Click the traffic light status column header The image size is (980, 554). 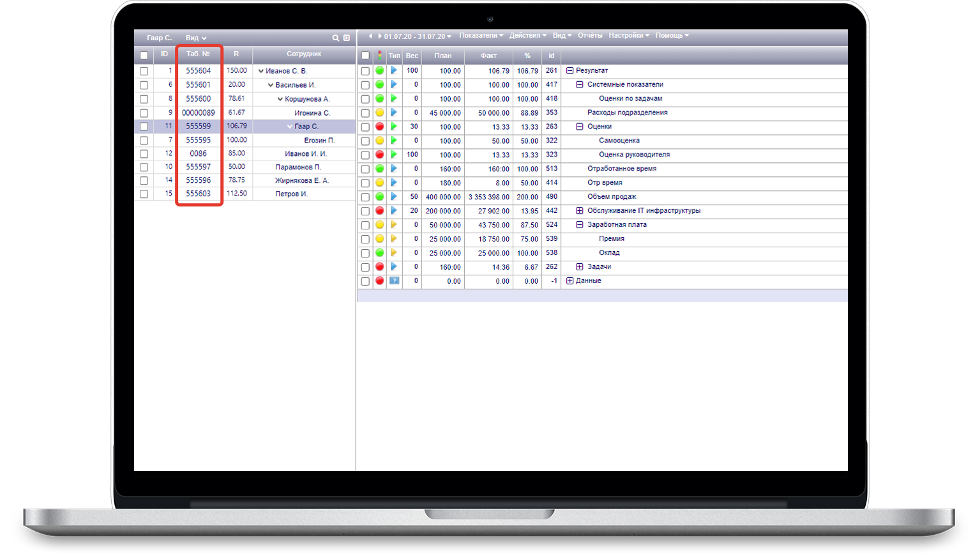(380, 56)
